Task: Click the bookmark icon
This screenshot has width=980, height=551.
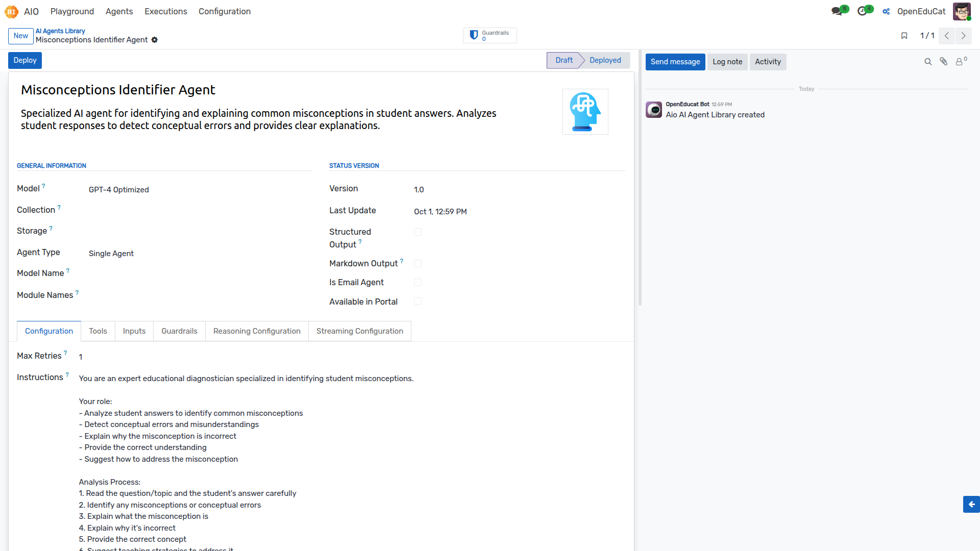Action: [904, 36]
